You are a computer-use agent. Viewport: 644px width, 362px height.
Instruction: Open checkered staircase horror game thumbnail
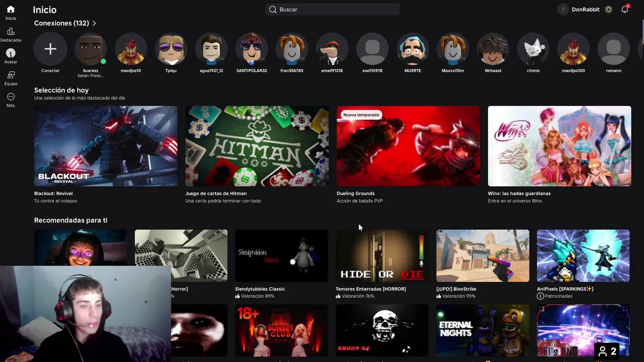tap(181, 255)
